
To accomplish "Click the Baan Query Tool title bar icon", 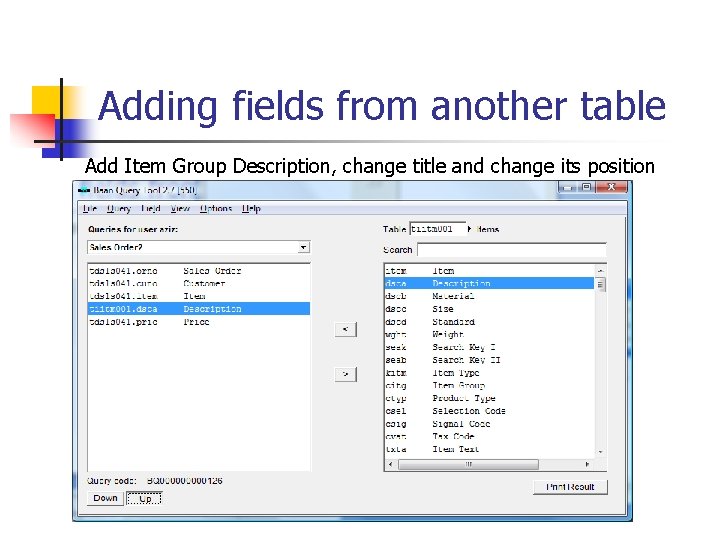I will click(84, 190).
